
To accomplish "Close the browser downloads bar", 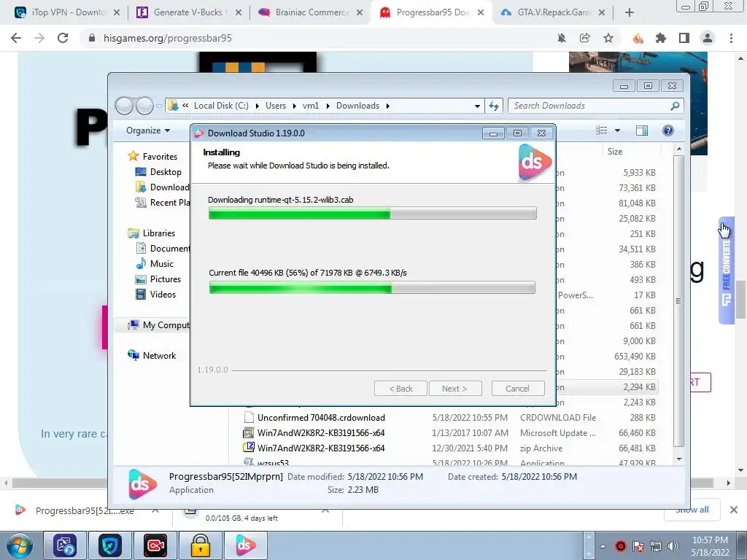I will click(734, 510).
